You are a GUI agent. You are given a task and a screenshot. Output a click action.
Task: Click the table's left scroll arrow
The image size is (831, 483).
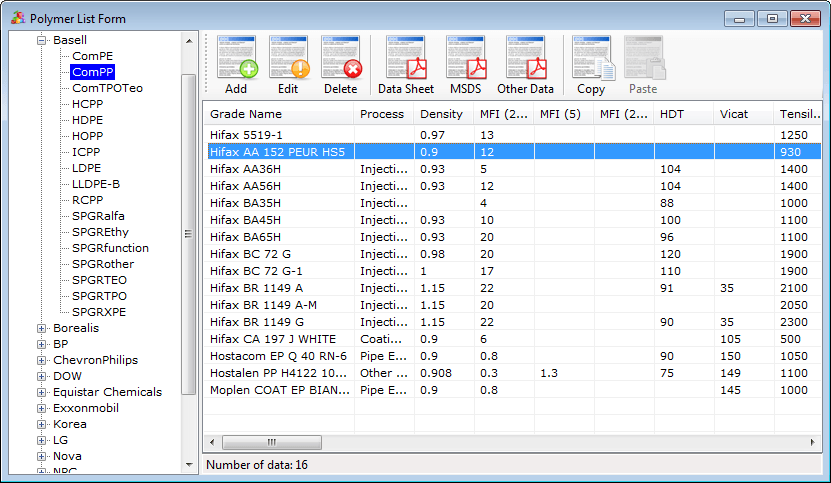click(x=213, y=442)
